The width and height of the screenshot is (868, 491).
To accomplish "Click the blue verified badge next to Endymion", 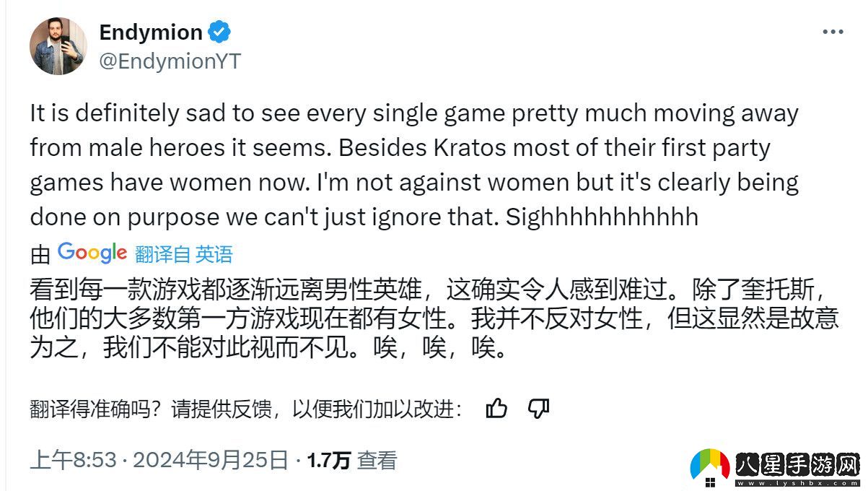I will [x=221, y=32].
